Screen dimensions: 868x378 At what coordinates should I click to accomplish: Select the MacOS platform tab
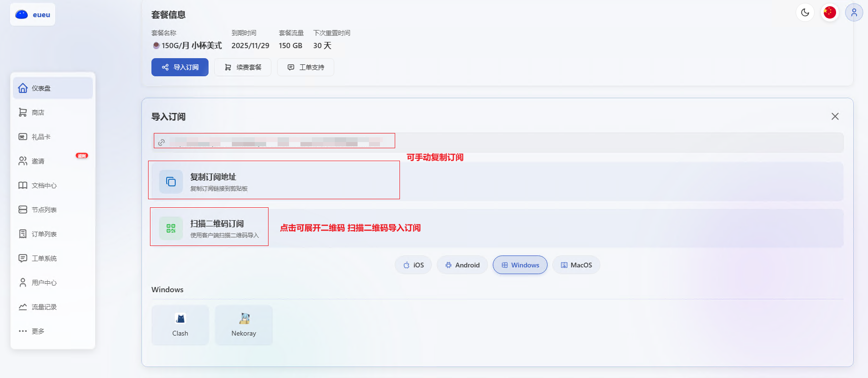click(576, 265)
